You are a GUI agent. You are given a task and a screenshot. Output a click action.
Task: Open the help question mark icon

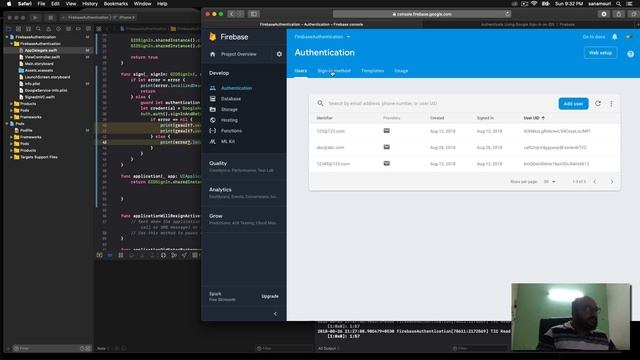(631, 54)
